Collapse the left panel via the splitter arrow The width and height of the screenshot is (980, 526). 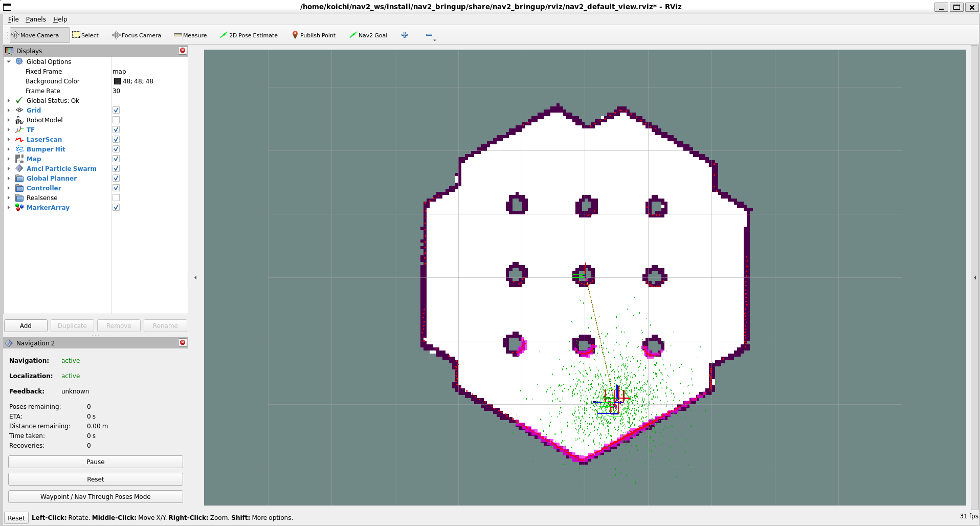195,277
